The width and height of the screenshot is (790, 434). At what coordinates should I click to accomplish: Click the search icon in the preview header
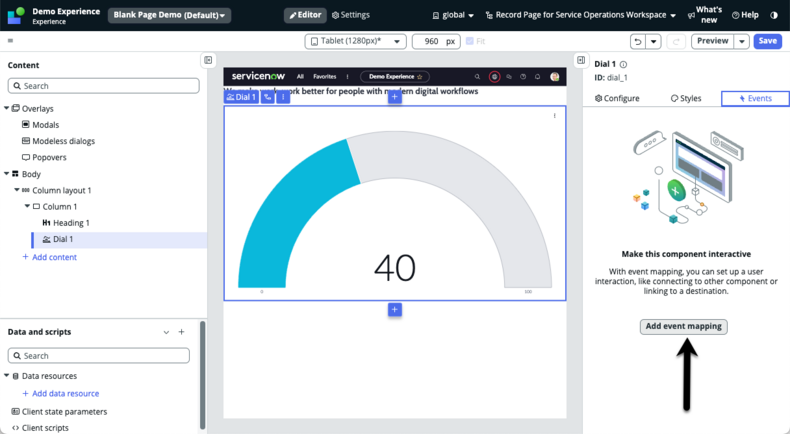point(477,77)
